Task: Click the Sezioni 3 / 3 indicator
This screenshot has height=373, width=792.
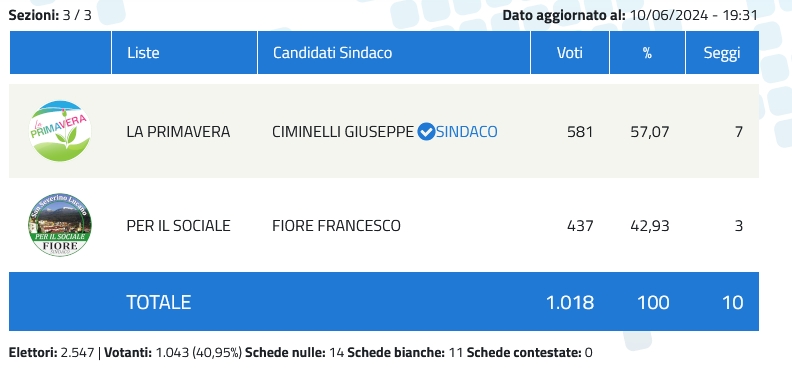Action: [x=50, y=15]
